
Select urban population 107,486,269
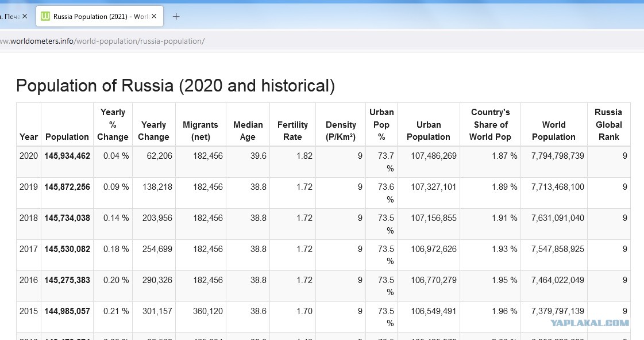point(434,156)
